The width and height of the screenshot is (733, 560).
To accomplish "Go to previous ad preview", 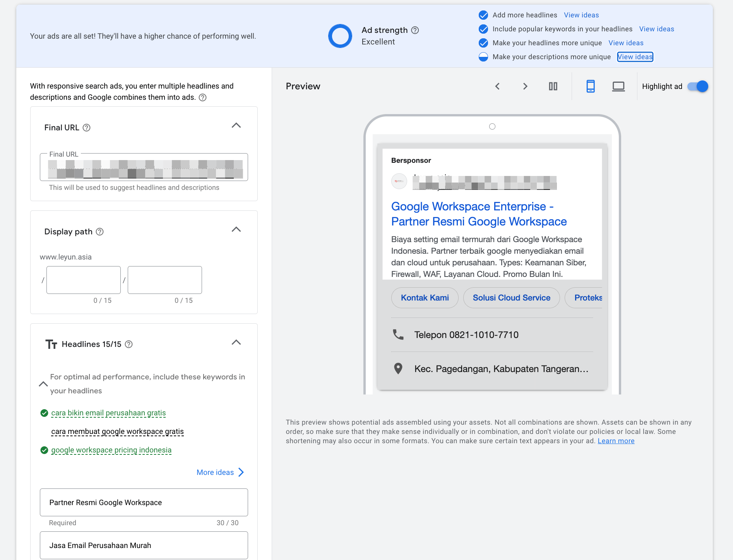I will (x=497, y=86).
